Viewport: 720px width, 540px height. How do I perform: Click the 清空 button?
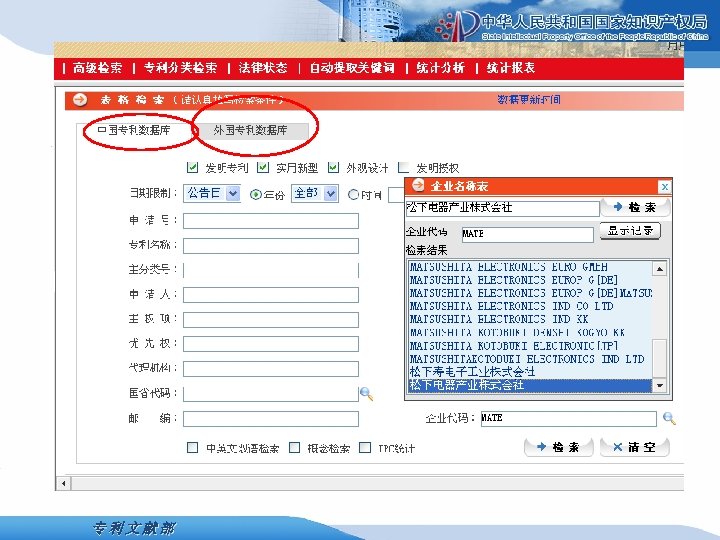point(635,447)
